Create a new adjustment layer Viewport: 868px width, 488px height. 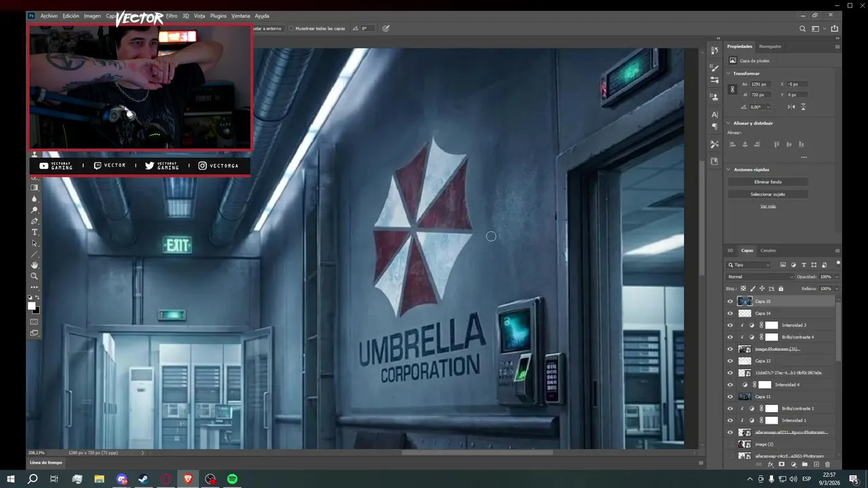click(793, 464)
